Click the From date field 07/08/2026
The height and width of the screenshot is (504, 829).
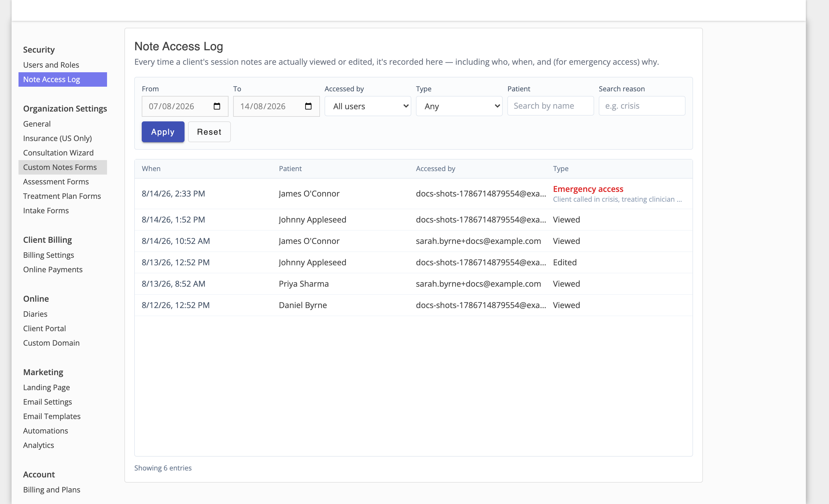pos(185,106)
